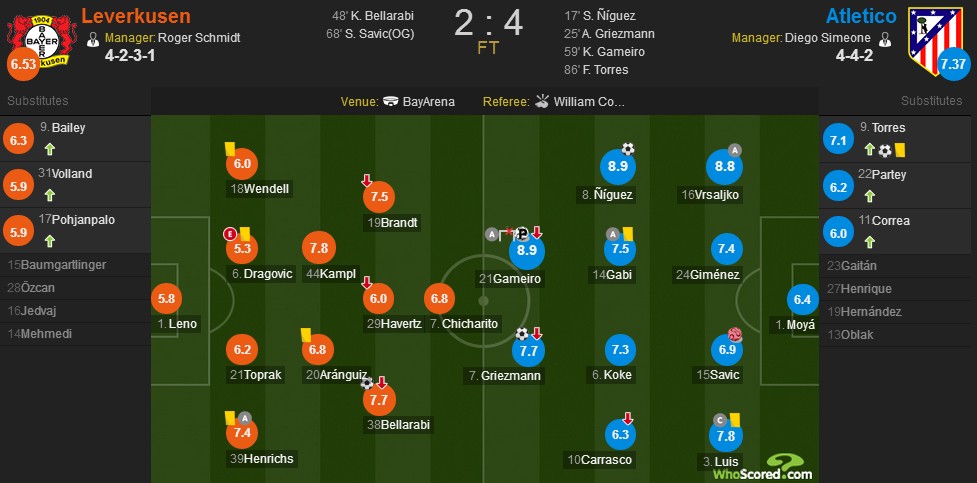
Task: Click the green sub-on arrow under Bailey
Action: pyautogui.click(x=49, y=150)
